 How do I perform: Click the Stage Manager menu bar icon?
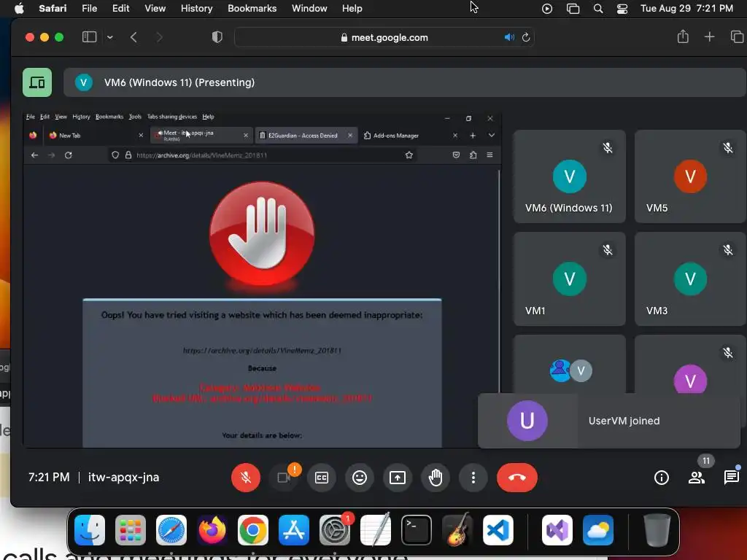pyautogui.click(x=573, y=9)
